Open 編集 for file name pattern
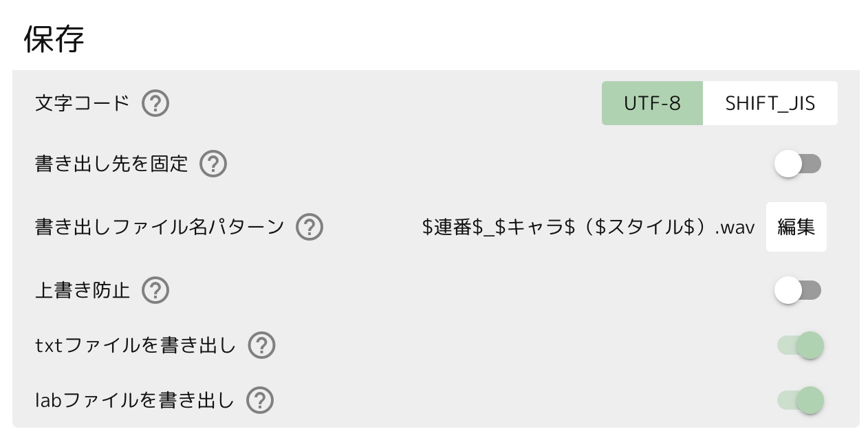 point(796,227)
